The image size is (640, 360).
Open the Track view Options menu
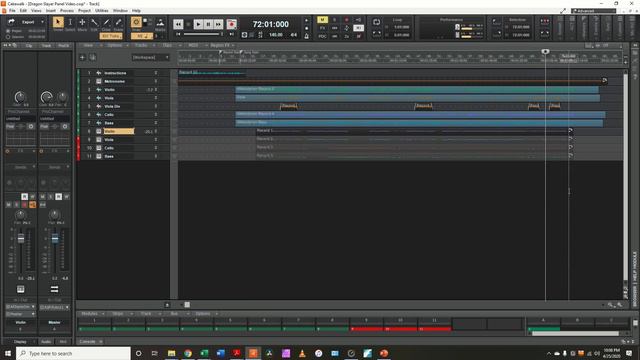click(115, 45)
